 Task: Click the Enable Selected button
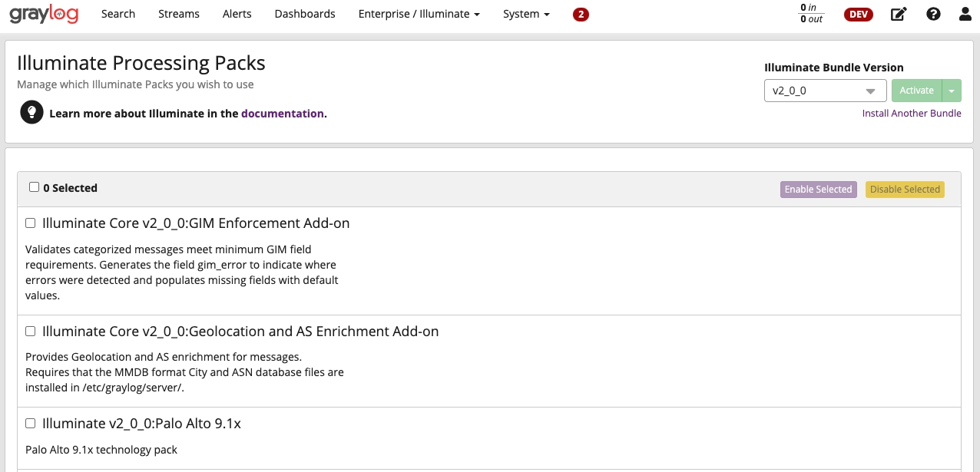818,190
